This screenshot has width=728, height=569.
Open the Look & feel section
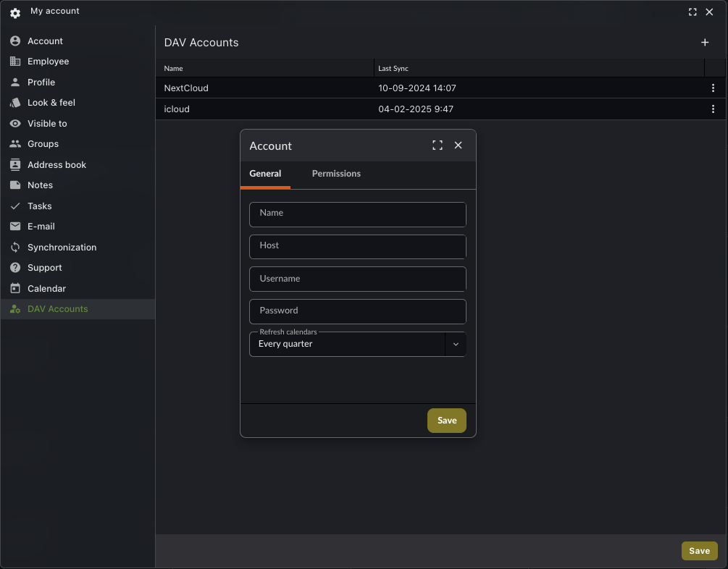[78, 103]
